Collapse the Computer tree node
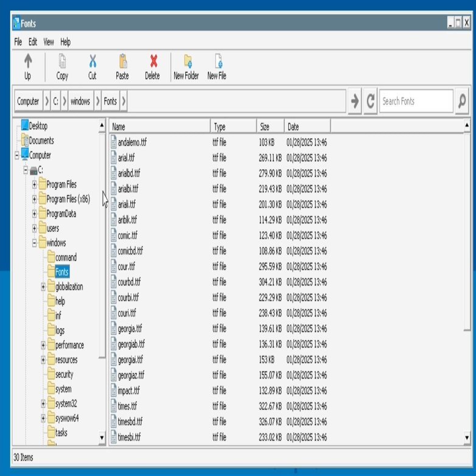The width and height of the screenshot is (476, 476). [17, 155]
